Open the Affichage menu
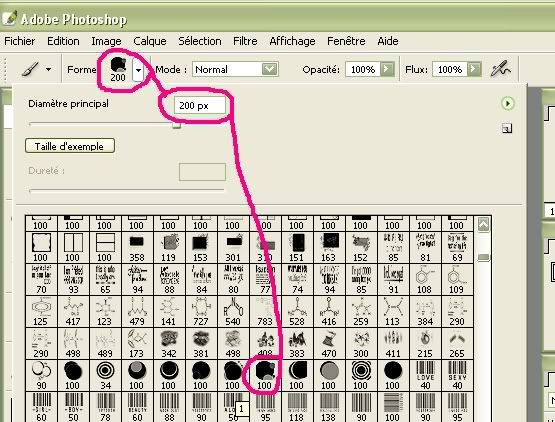 pyautogui.click(x=292, y=41)
